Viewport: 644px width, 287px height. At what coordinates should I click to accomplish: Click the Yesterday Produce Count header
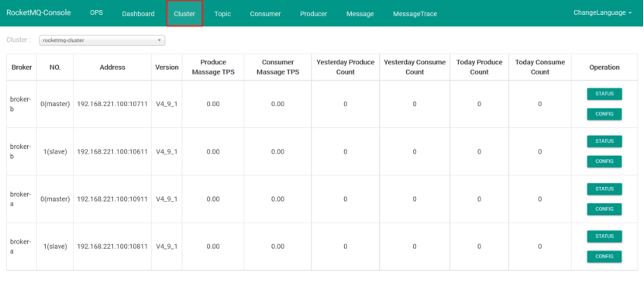[346, 67]
